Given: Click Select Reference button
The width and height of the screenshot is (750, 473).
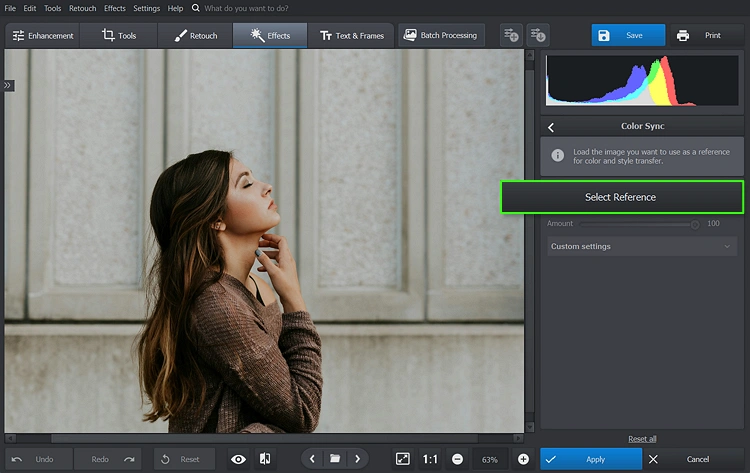Looking at the screenshot, I should pyautogui.click(x=622, y=197).
